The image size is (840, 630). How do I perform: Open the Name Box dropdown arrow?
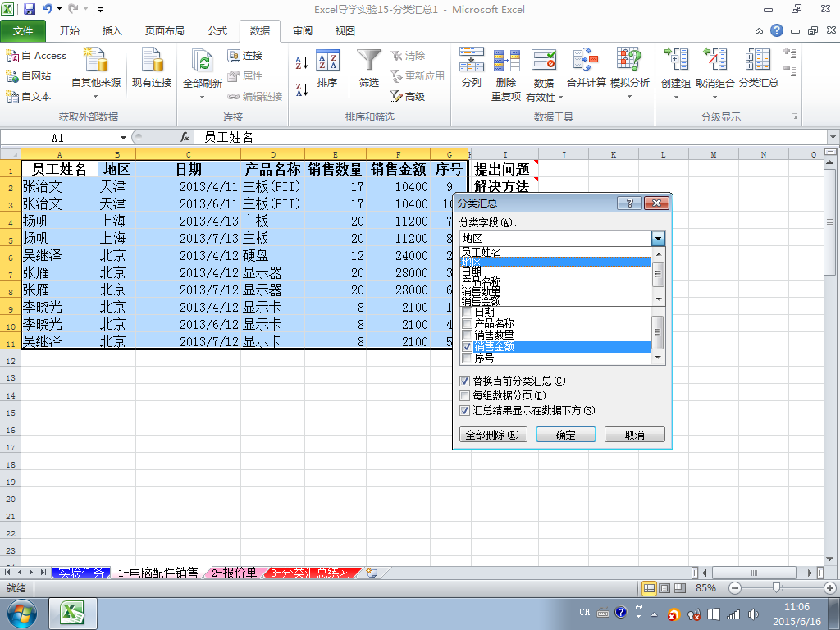(x=123, y=138)
